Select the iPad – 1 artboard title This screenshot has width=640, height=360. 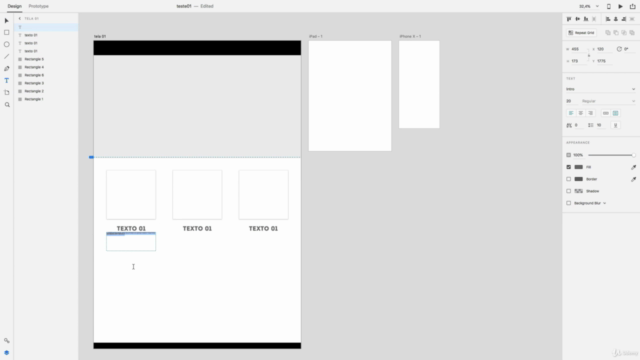(x=316, y=36)
